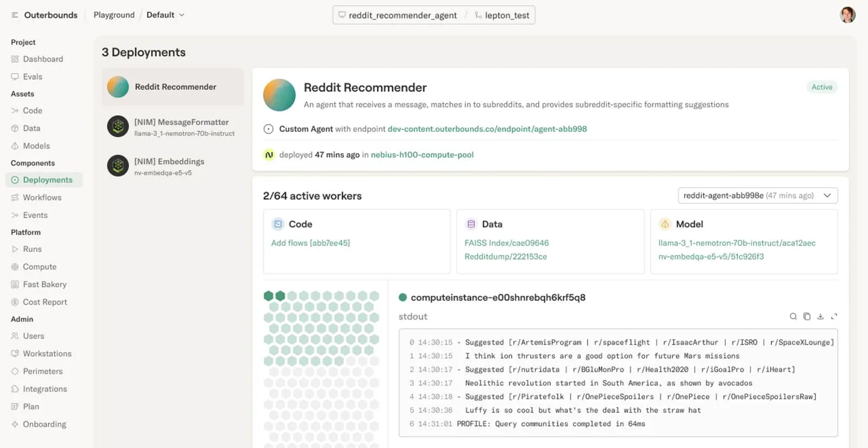Open the Add flows [abb7ee45] commit
Viewport: 868px width, 448px height.
point(310,243)
